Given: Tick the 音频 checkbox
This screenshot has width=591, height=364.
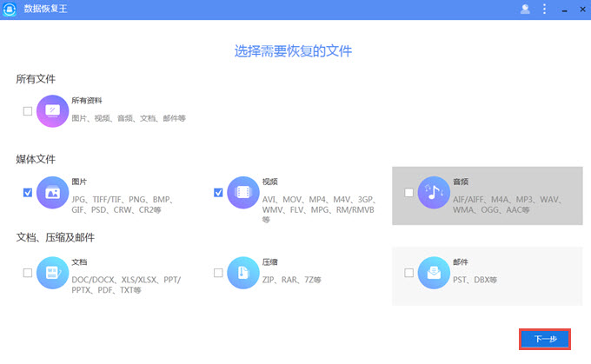Looking at the screenshot, I should [409, 193].
